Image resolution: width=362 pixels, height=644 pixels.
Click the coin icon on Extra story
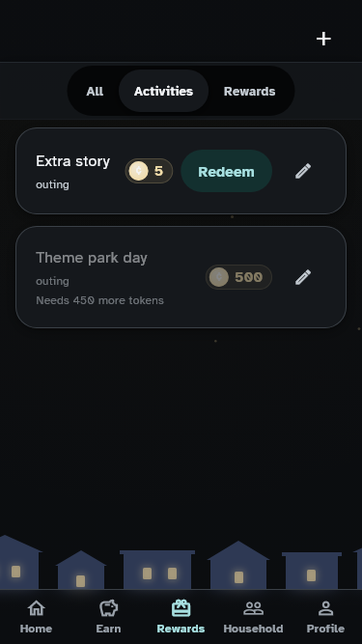(138, 171)
